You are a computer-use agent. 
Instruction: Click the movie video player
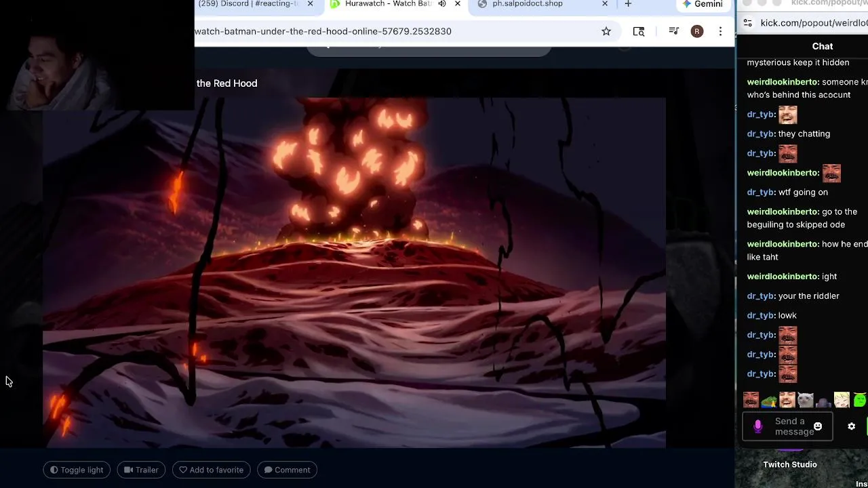[354, 272]
